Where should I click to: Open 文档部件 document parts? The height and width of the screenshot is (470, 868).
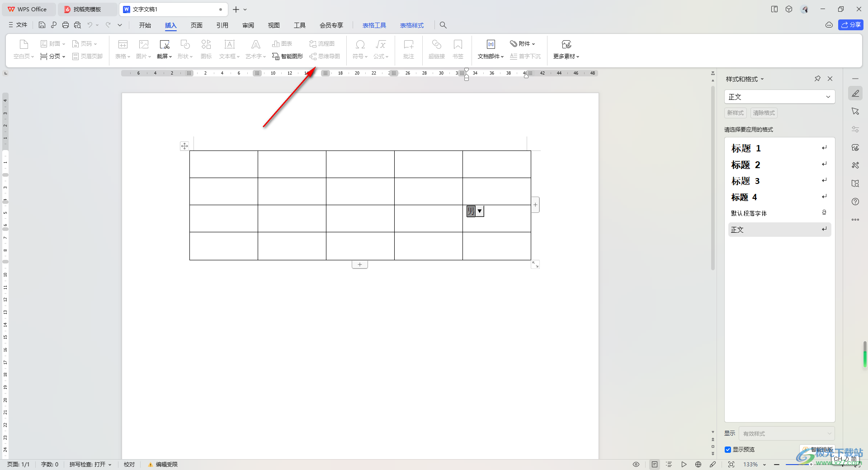coord(491,49)
